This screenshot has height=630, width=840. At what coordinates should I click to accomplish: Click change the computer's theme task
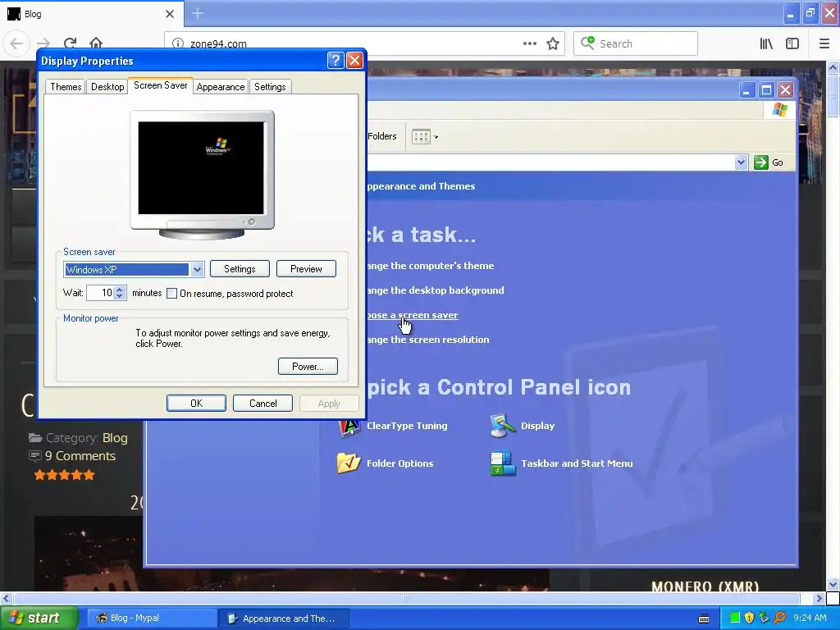[x=431, y=266]
